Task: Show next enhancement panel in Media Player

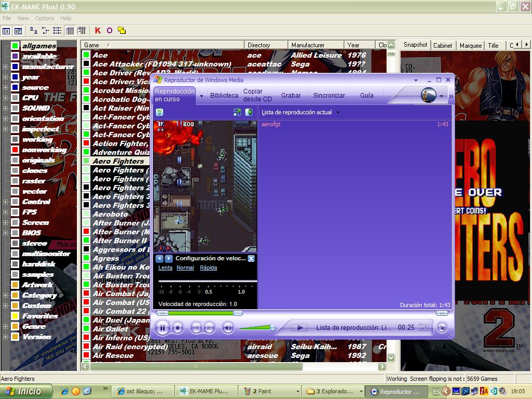Action: coord(168,259)
